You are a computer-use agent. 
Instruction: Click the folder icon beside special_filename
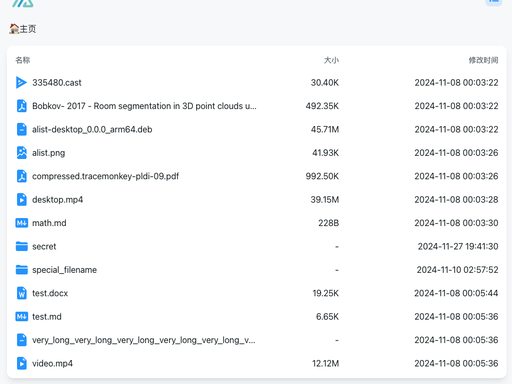click(x=22, y=270)
